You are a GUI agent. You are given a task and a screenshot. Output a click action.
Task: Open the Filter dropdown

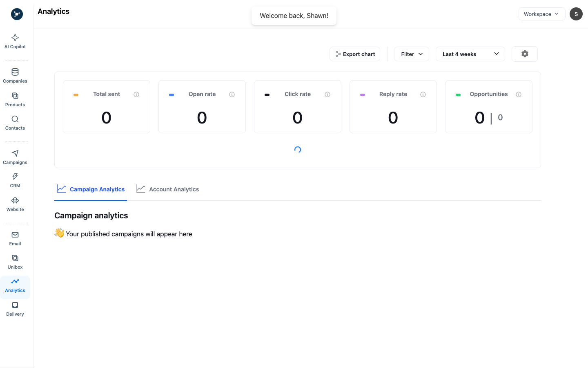(x=412, y=54)
